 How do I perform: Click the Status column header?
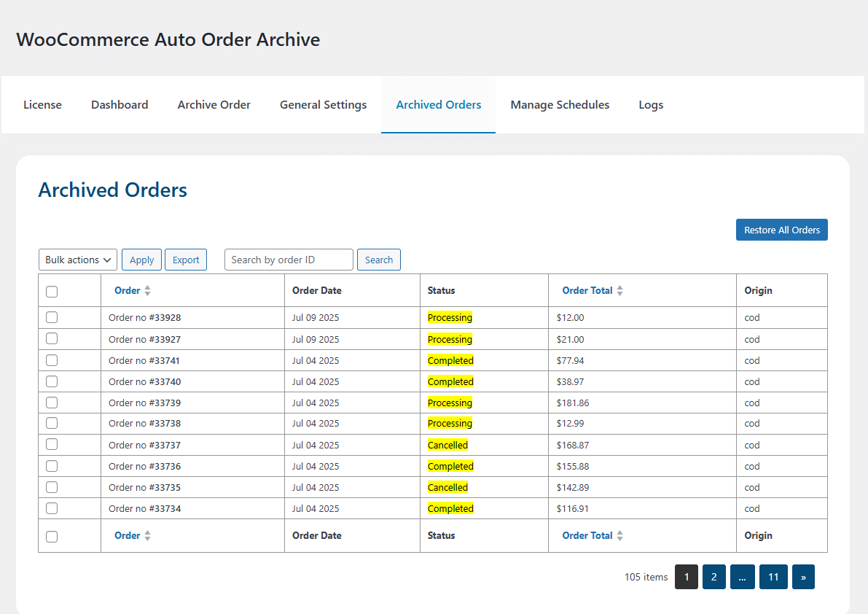(441, 291)
